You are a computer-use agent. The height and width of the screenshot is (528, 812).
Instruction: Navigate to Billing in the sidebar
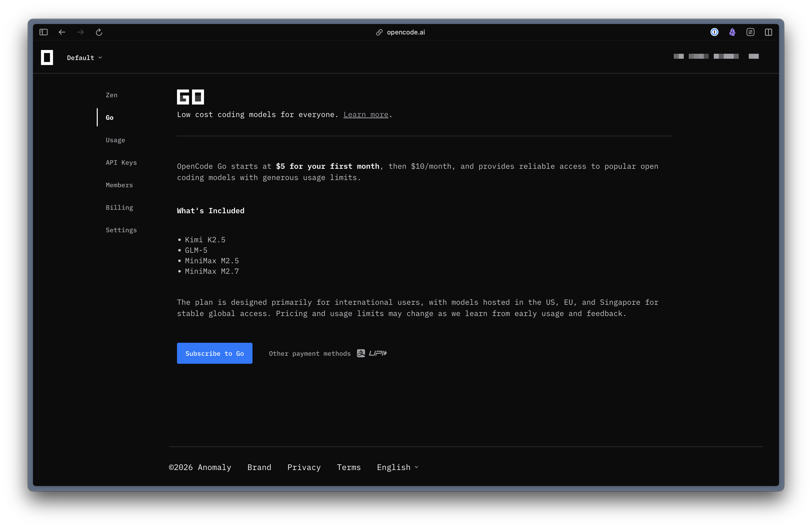point(119,208)
